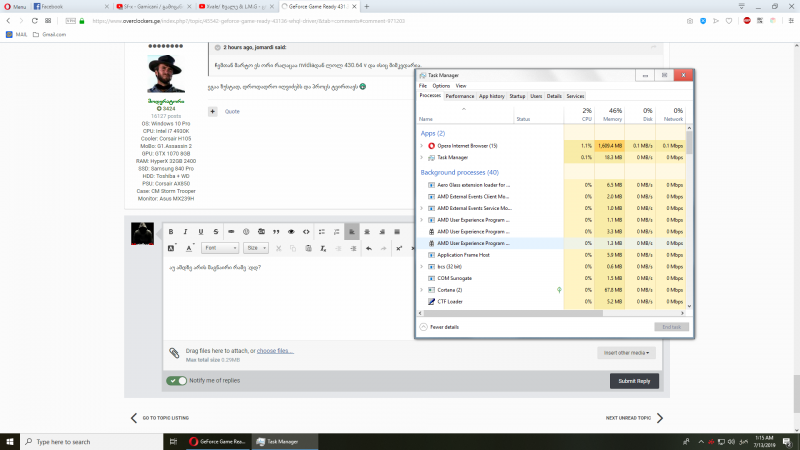This screenshot has height=450, width=800.
Task: Open Insert other media dropdown
Action: coord(628,352)
